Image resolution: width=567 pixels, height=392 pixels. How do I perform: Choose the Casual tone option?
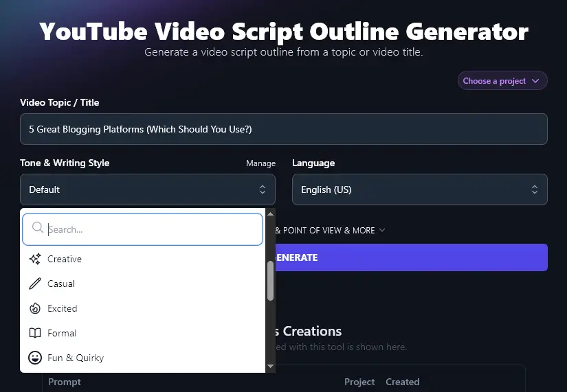click(143, 284)
